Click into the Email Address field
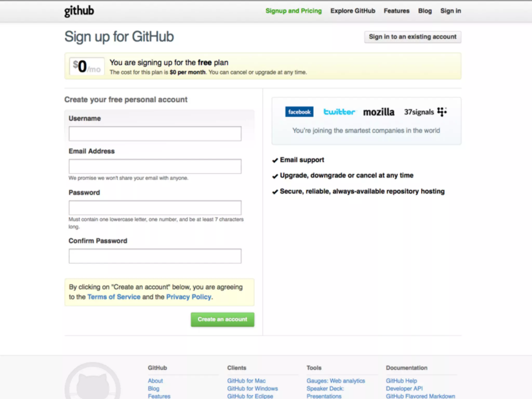 point(155,167)
